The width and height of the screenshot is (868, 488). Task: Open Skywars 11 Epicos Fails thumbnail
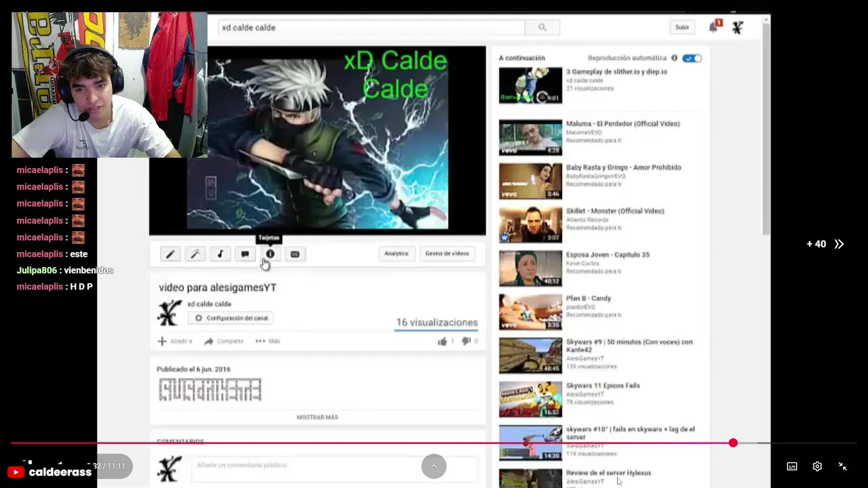click(x=530, y=399)
